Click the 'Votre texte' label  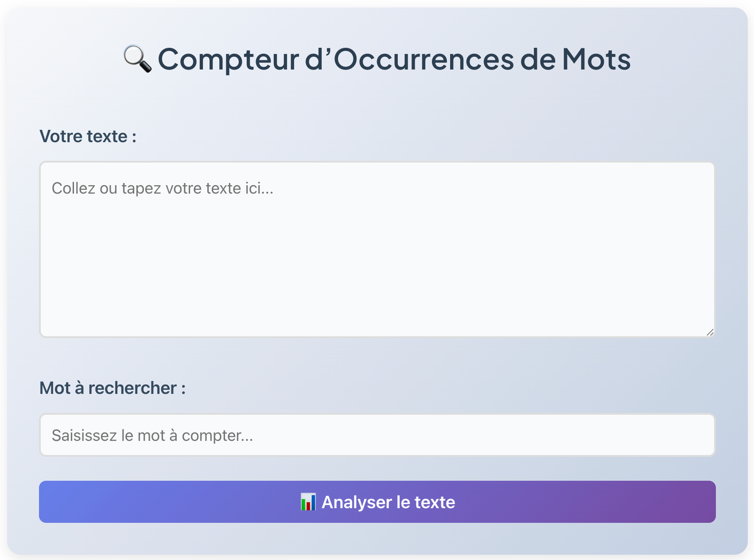pyautogui.click(x=89, y=136)
